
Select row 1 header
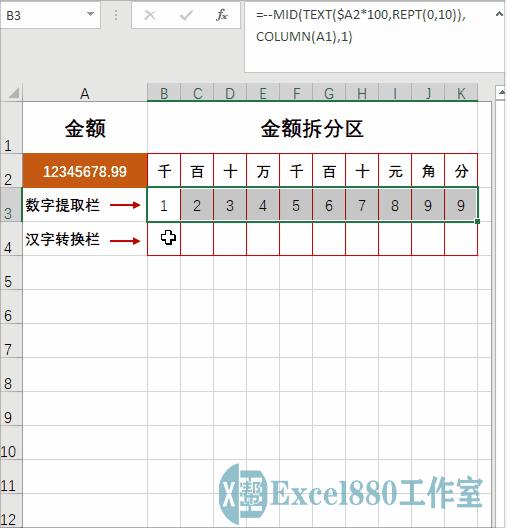pos(11,127)
